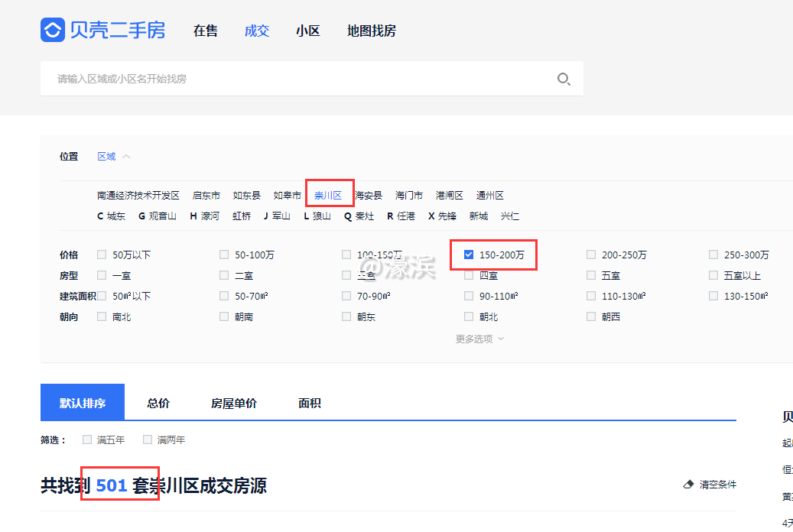Switch to the 总价 sort tab
Viewport: 793px width, 532px height.
(158, 402)
